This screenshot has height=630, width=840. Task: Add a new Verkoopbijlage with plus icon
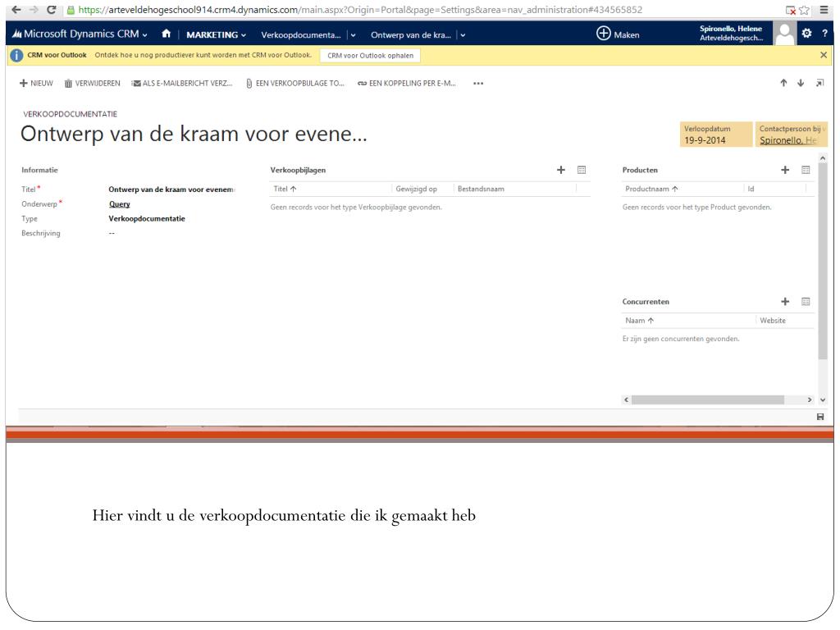tap(561, 170)
